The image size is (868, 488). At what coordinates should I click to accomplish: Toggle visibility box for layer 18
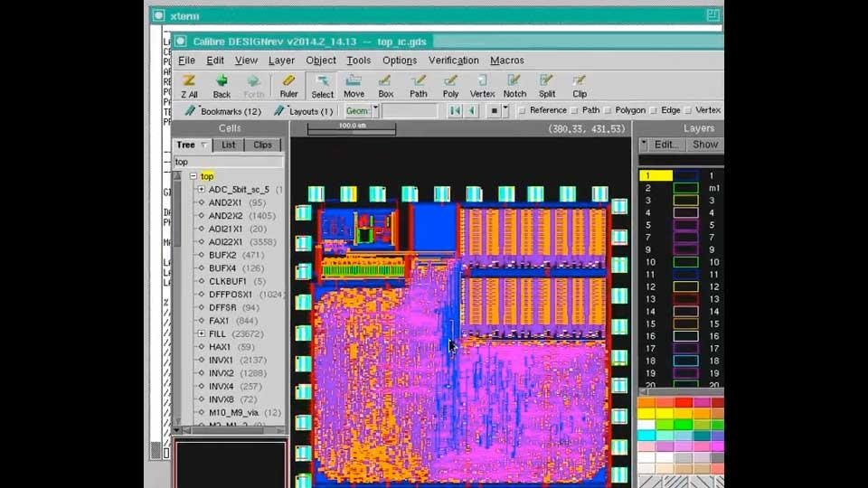pyautogui.click(x=685, y=361)
